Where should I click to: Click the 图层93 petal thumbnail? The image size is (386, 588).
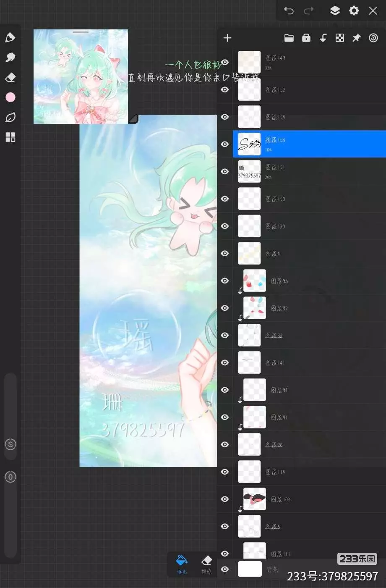pyautogui.click(x=255, y=281)
